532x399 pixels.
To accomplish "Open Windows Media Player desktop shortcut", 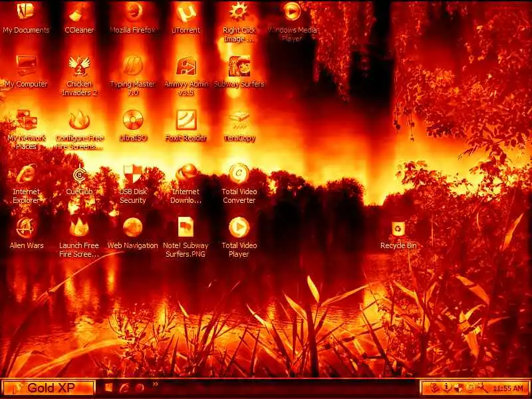I will point(292,22).
